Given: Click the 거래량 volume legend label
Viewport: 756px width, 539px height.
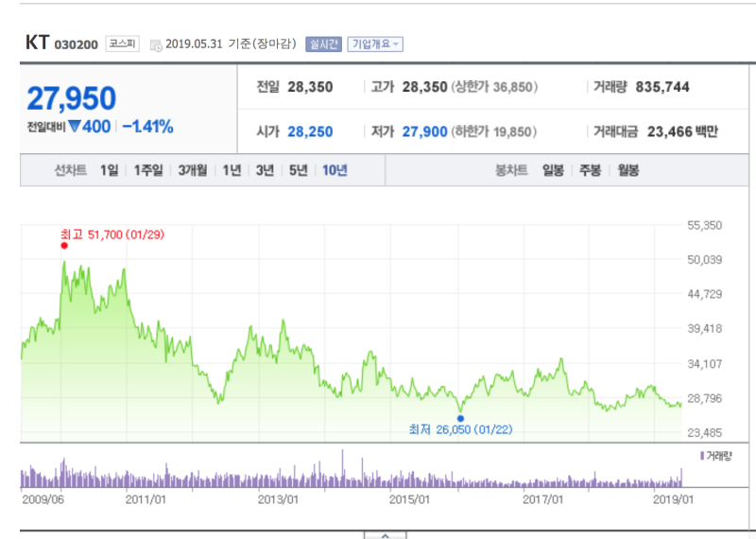Looking at the screenshot, I should pyautogui.click(x=716, y=456).
